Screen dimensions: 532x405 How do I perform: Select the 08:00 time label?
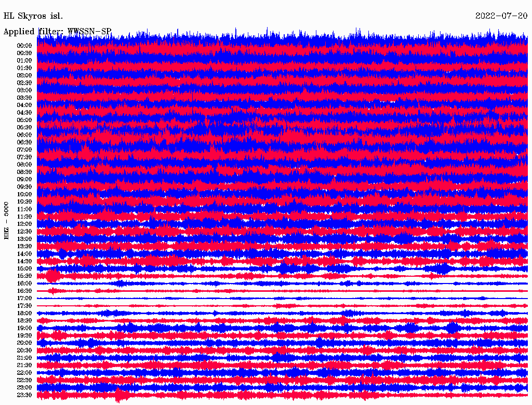(x=24, y=165)
